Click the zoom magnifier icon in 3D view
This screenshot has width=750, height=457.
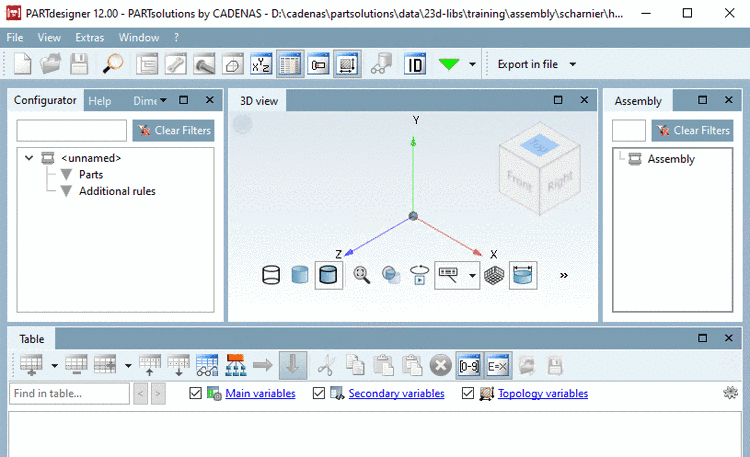click(361, 275)
